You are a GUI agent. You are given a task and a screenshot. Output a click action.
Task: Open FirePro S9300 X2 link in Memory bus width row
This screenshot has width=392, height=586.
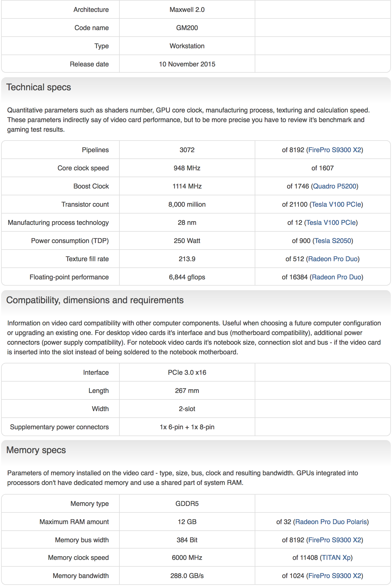tap(335, 540)
